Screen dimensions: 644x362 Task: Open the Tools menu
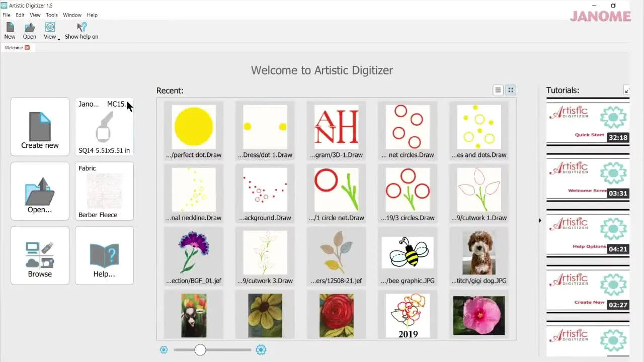click(x=52, y=15)
